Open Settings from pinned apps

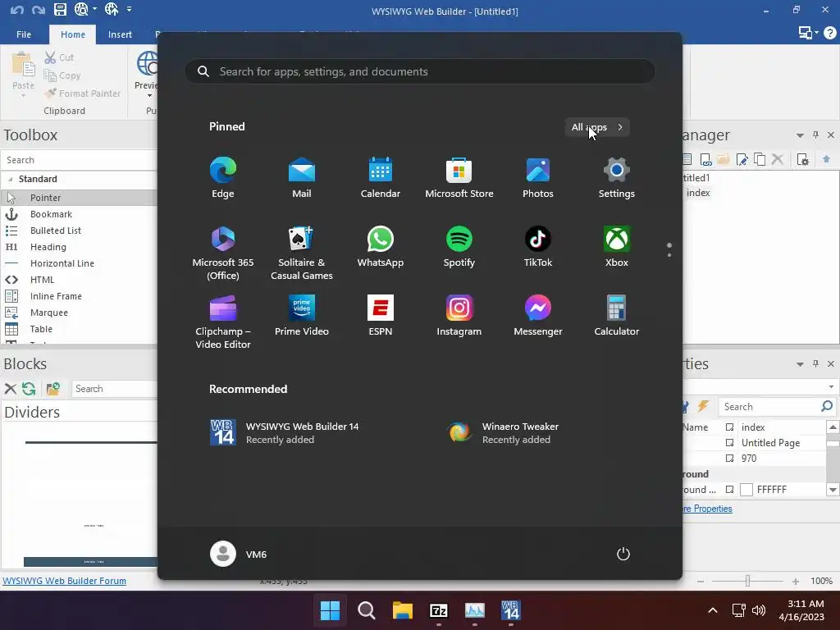[x=617, y=178]
